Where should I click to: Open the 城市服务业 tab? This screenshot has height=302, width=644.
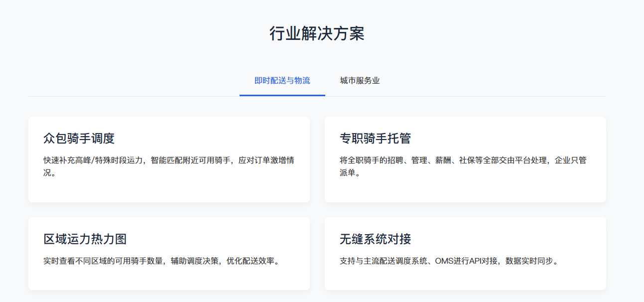[x=360, y=81]
